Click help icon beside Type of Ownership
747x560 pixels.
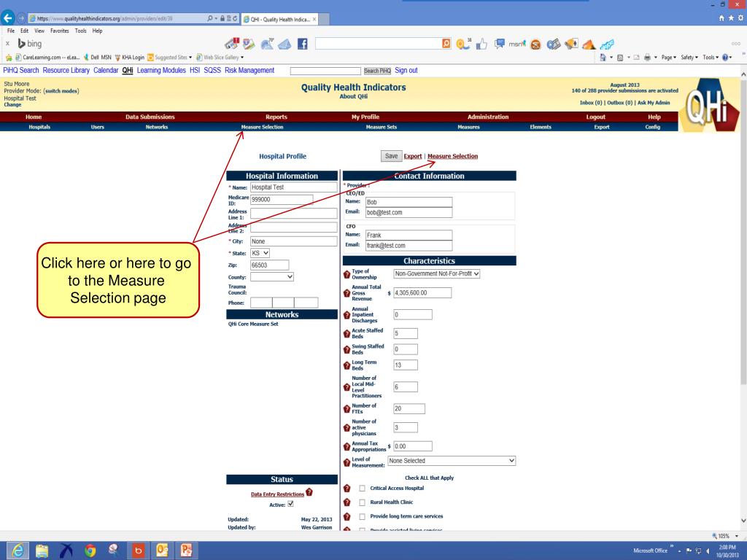coord(347,274)
